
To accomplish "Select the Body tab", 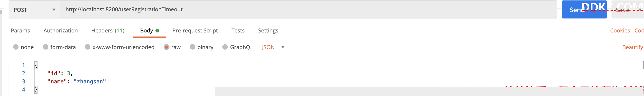I will click(150, 30).
